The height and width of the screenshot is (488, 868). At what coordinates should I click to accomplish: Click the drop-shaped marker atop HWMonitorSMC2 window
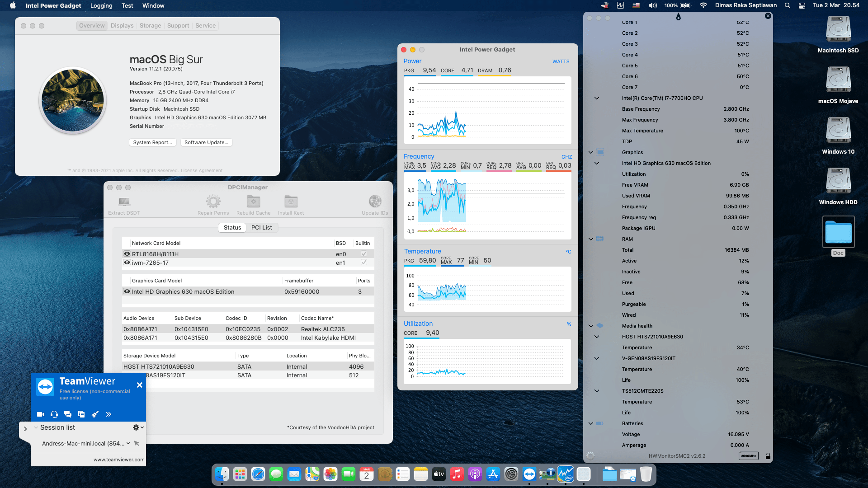(678, 17)
